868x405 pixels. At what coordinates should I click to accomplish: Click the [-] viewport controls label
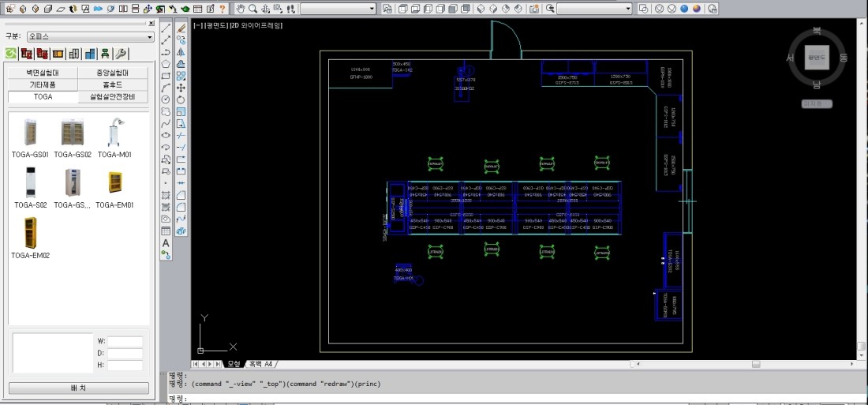[x=197, y=25]
